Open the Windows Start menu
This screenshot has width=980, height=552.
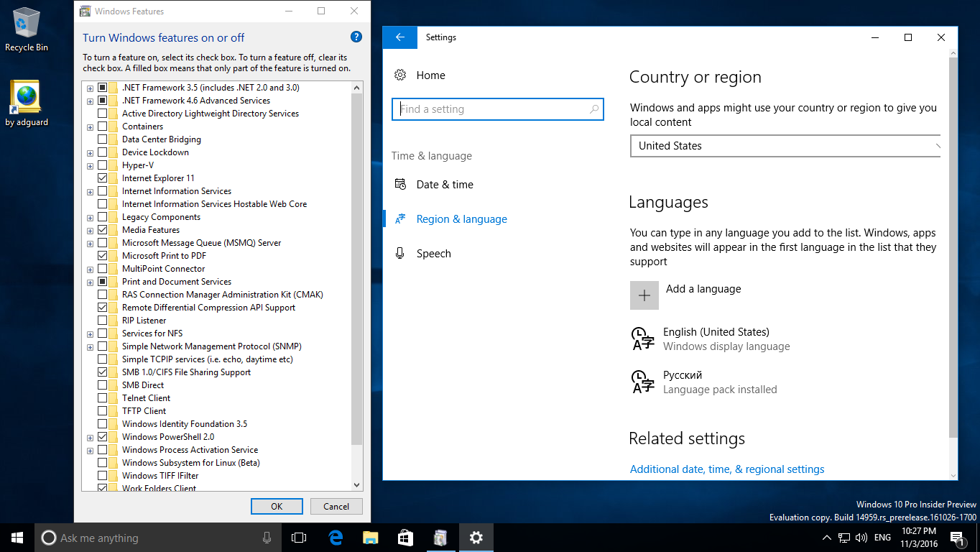click(17, 538)
